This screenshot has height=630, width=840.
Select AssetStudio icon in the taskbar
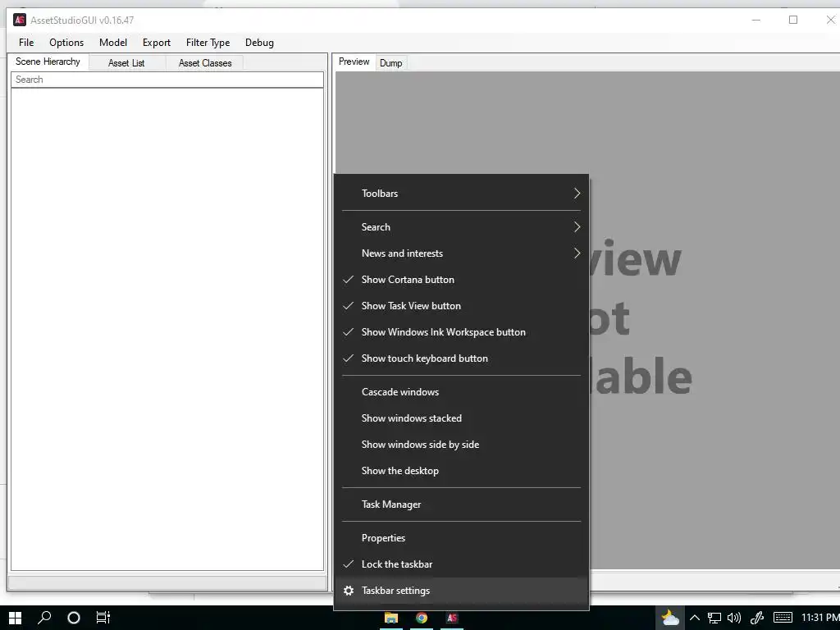click(x=452, y=618)
